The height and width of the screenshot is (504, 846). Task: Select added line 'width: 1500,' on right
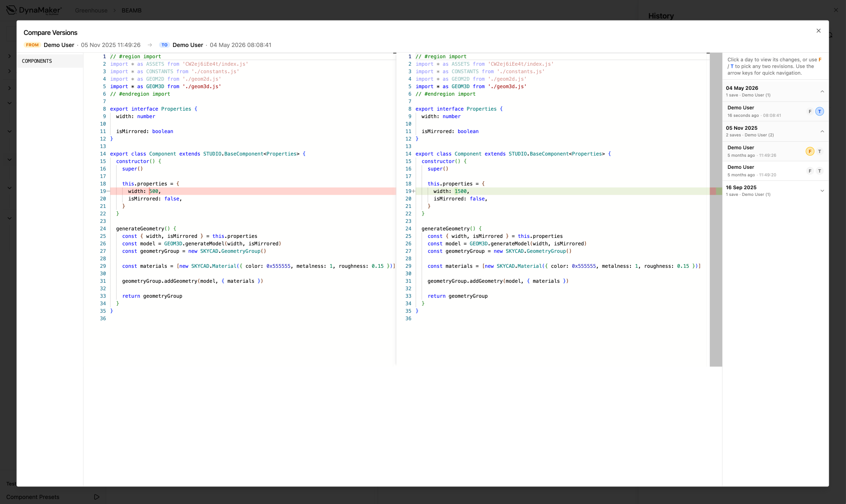tap(563, 191)
